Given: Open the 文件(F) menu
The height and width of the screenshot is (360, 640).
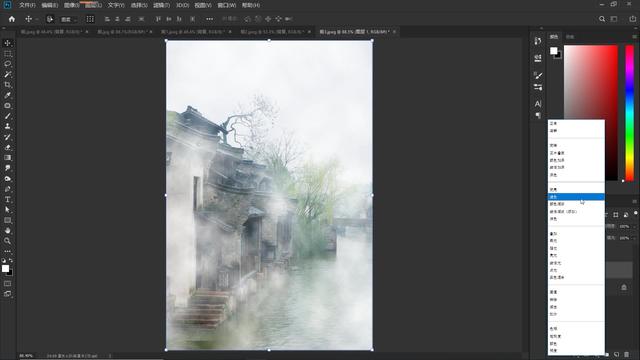Looking at the screenshot, I should click(x=27, y=5).
